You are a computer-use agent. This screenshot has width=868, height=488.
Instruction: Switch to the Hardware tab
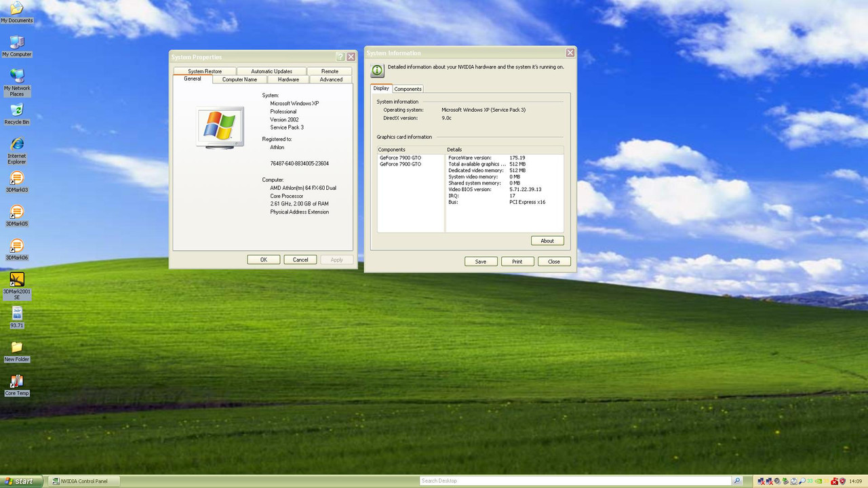pyautogui.click(x=288, y=79)
